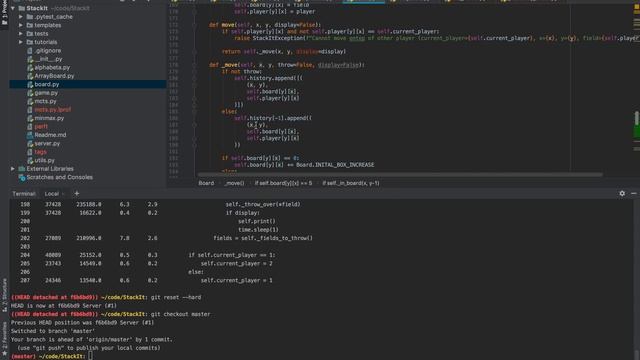Click the tutorials folder icon
Screen dimensions: 640x360
[x=30, y=42]
